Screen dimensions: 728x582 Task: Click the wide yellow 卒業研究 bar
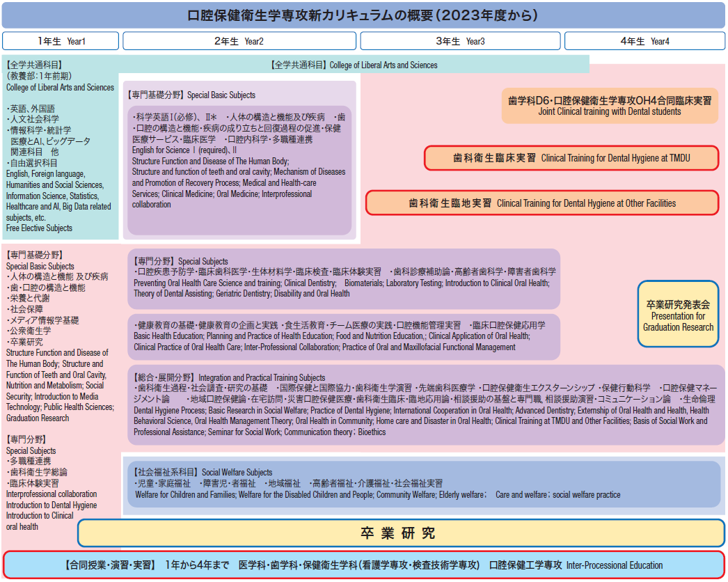coord(401,533)
